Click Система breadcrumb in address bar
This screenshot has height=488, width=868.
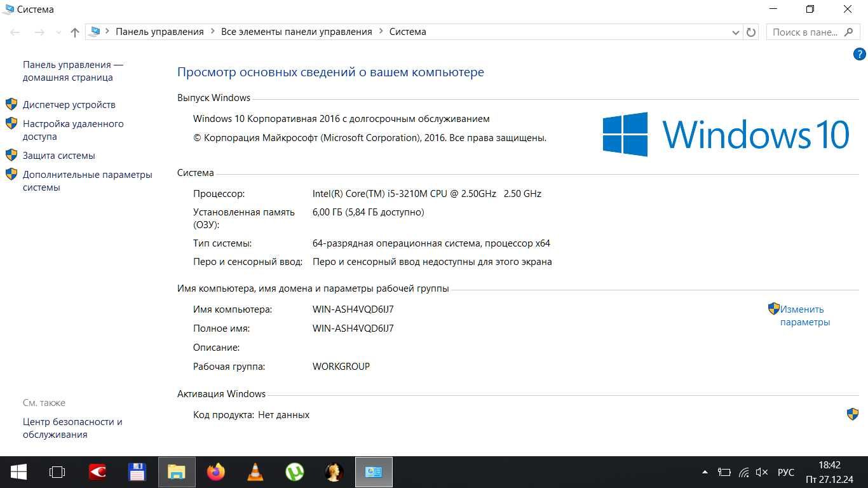pos(408,32)
